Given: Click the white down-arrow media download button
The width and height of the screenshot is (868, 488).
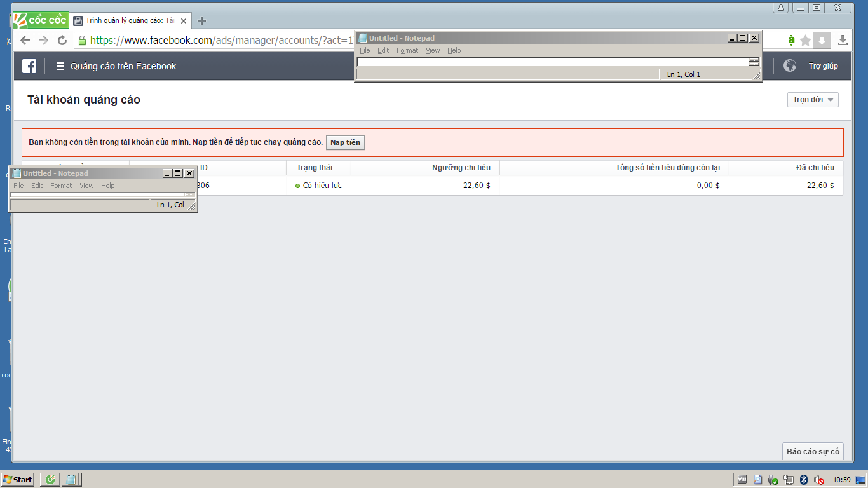Looking at the screenshot, I should pyautogui.click(x=822, y=41).
